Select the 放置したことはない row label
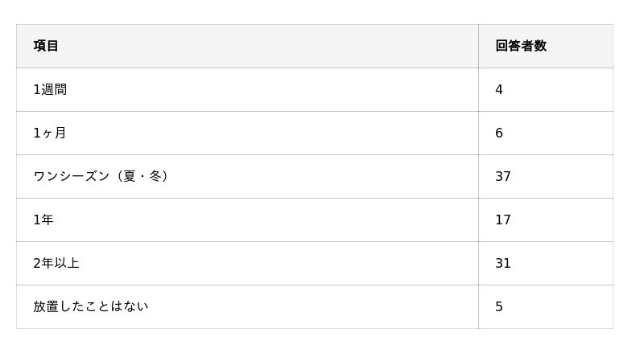Screen dimensions: 644x353 tap(91, 306)
